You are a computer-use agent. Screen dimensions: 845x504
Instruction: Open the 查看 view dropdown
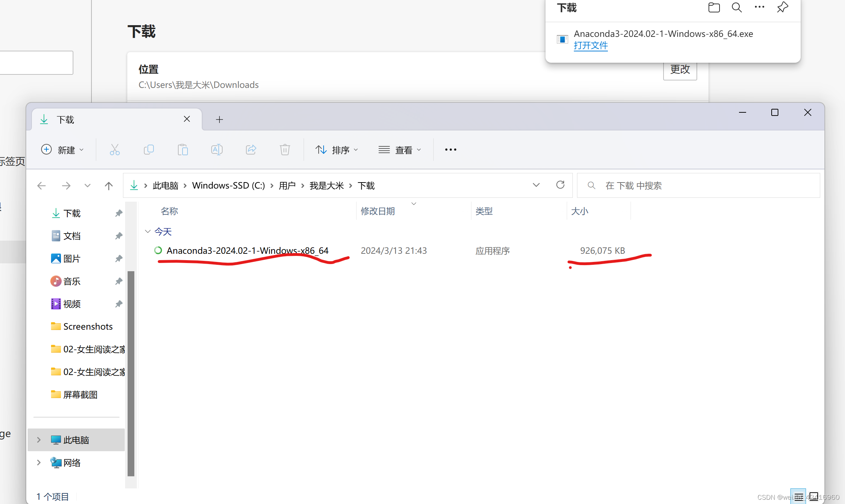400,150
